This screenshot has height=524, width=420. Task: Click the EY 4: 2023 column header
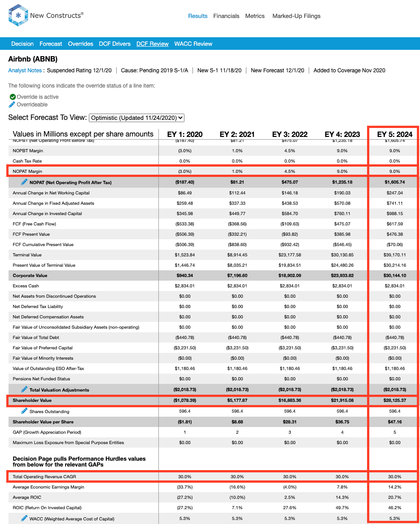[x=342, y=134]
